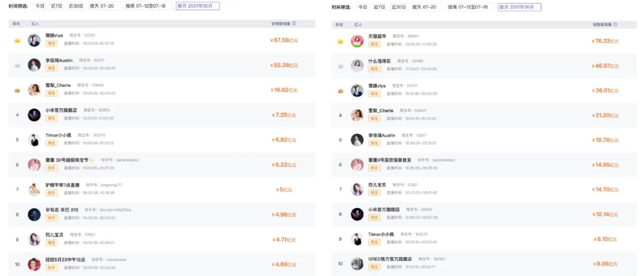This screenshot has width=644, height=276.
Task: Click the 排名 column header in May 2021 list
Action: click(17, 24)
